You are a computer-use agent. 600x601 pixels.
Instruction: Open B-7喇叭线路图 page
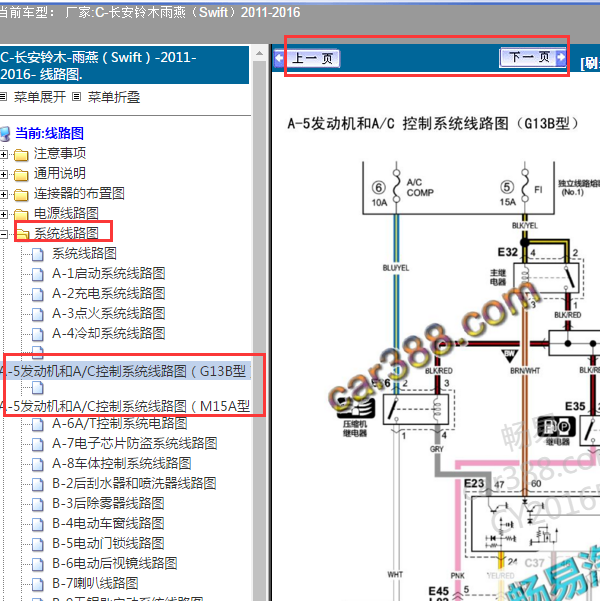[x=95, y=583]
